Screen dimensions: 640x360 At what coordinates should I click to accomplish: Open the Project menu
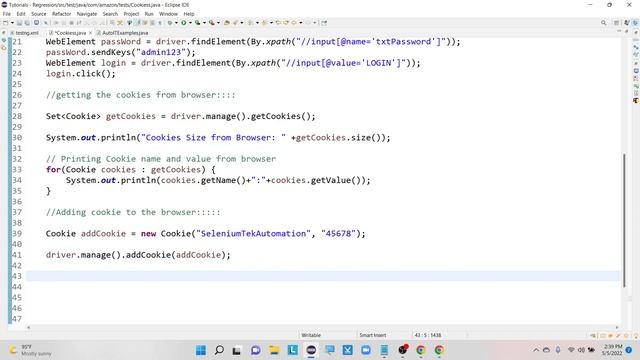[x=131, y=14]
